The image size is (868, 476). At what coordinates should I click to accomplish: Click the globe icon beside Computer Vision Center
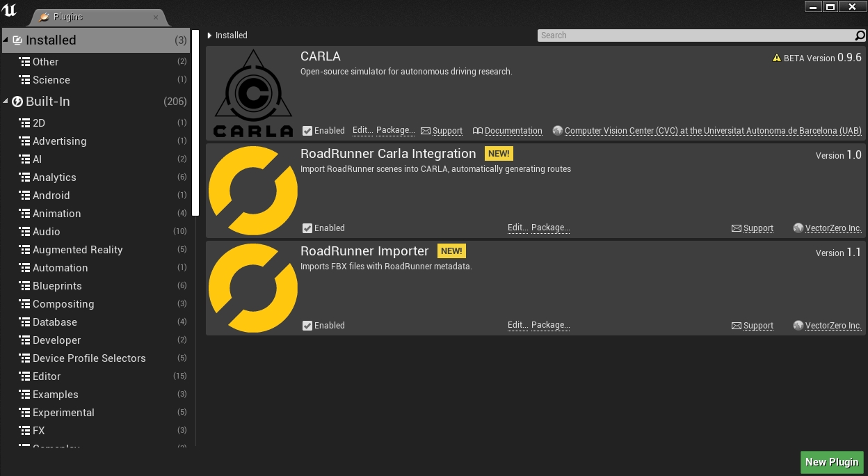(557, 131)
